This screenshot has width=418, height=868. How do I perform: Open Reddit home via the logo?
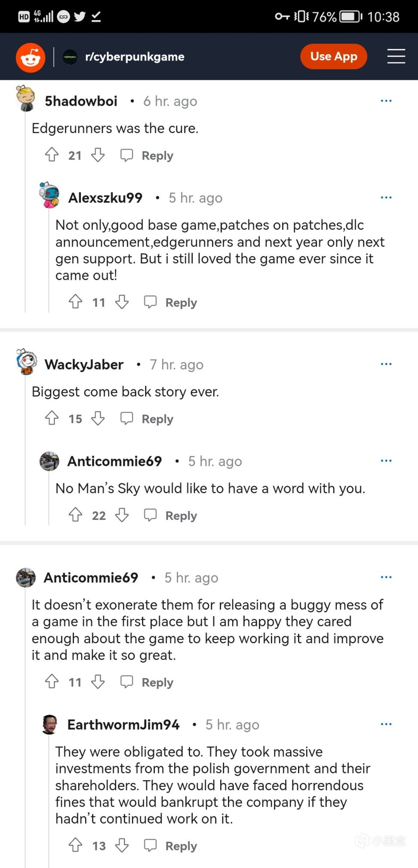pyautogui.click(x=31, y=57)
